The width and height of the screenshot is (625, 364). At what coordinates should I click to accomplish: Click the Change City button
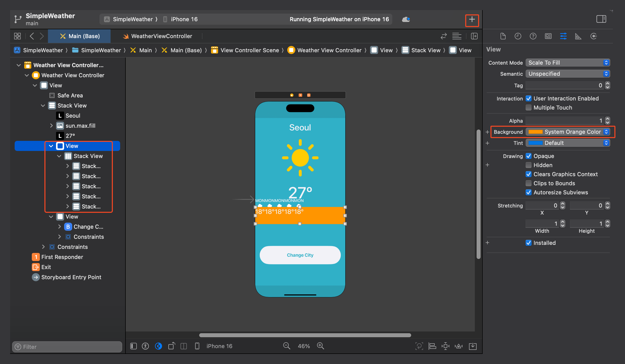click(x=300, y=255)
